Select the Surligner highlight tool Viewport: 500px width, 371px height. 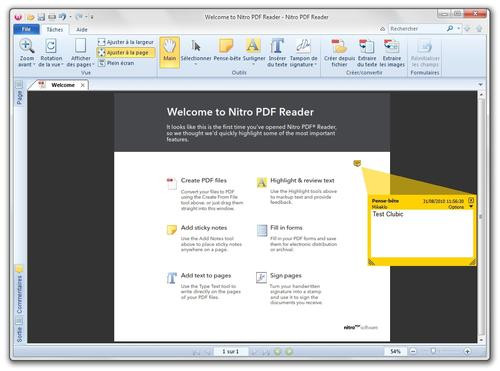click(x=253, y=45)
